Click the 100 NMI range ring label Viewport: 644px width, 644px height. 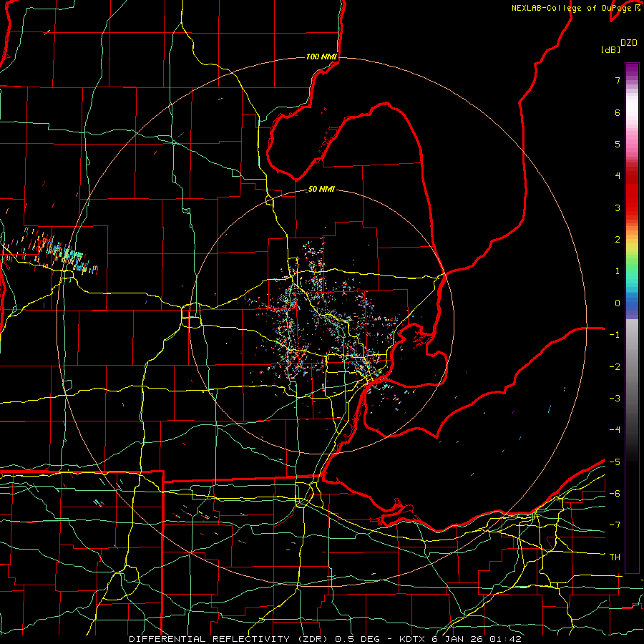coord(321,57)
